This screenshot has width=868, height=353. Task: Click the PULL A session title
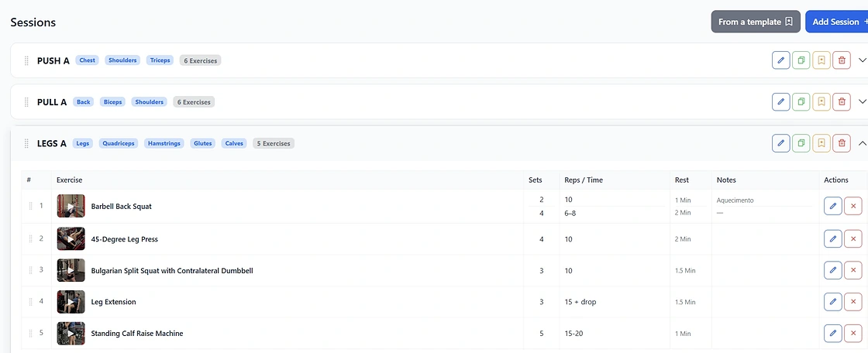click(x=52, y=102)
